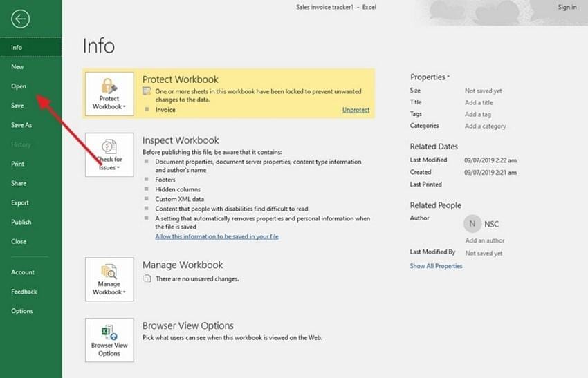Open the Check for Issues dropdown button
The image size is (588, 378).
109,154
